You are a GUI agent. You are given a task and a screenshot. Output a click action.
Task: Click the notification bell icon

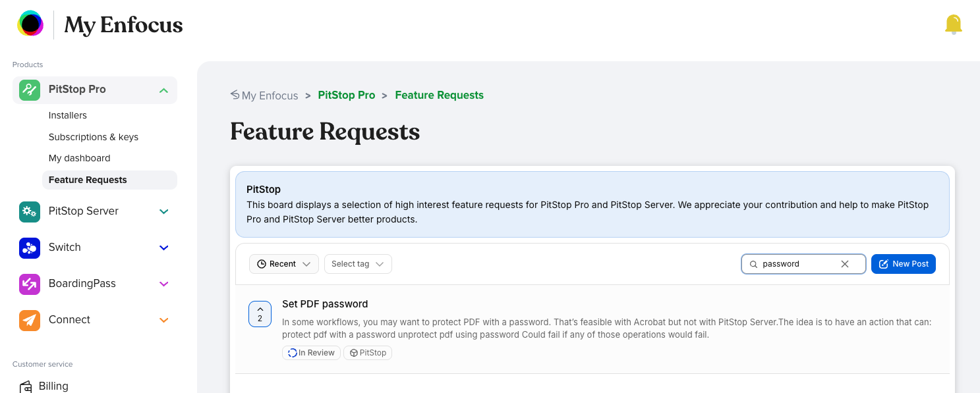(x=953, y=24)
